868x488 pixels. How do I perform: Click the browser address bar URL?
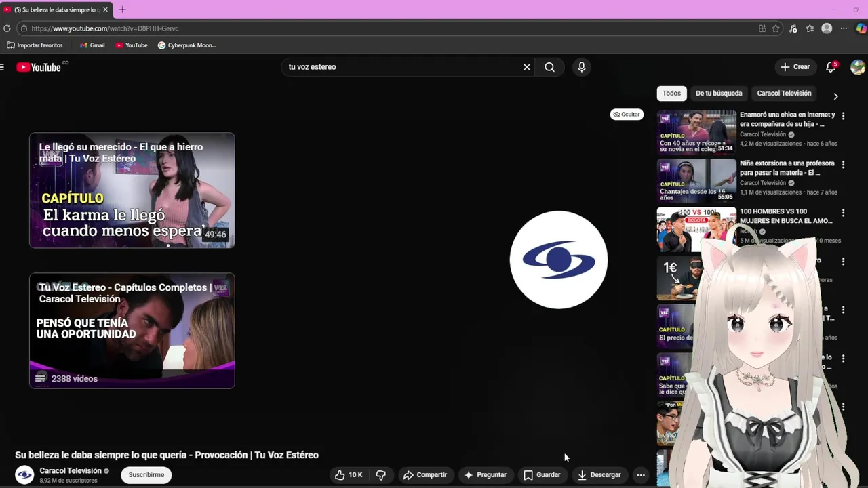105,28
